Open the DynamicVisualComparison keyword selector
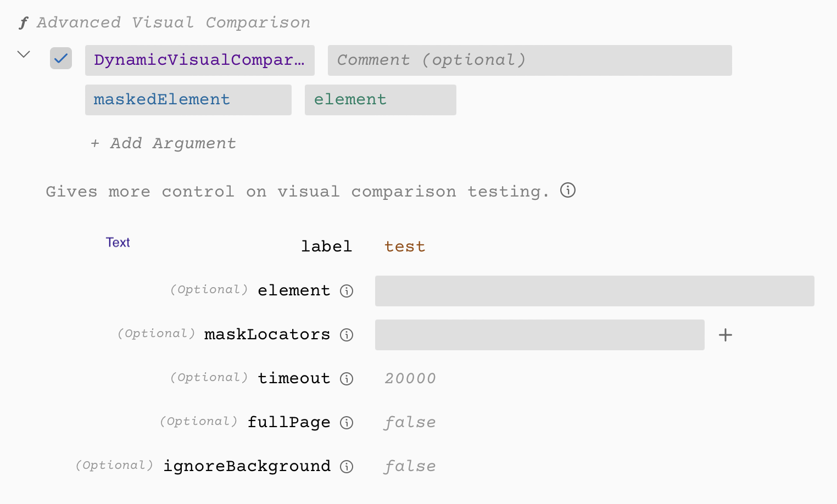This screenshot has width=837, height=504. click(199, 60)
